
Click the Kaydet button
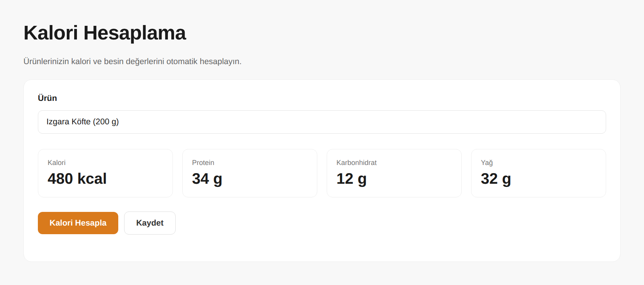coord(150,223)
